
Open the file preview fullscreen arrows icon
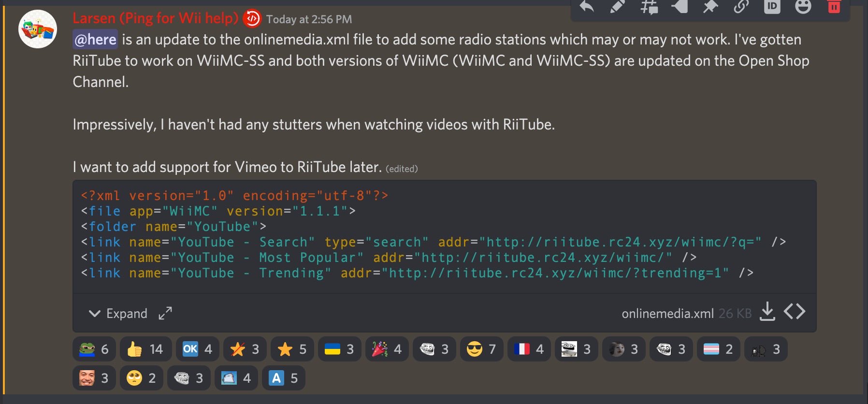click(165, 313)
